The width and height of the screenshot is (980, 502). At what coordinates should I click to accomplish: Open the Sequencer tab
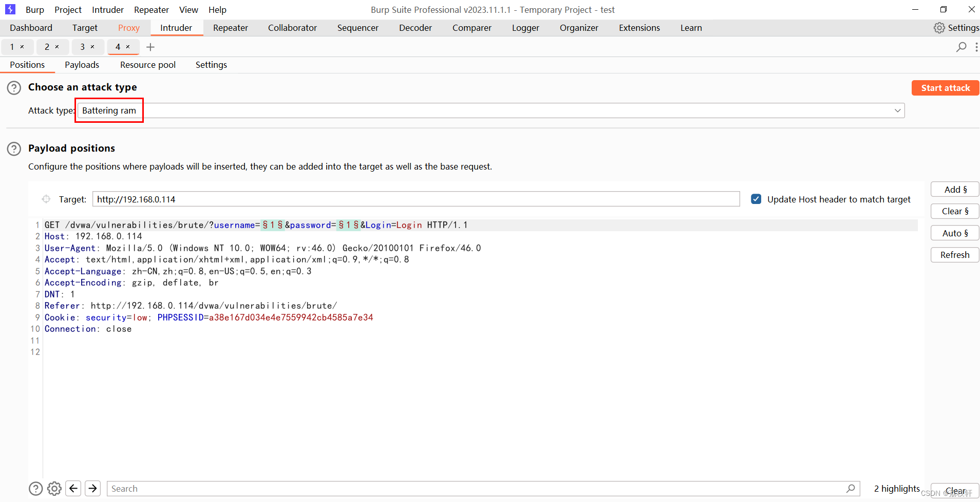point(358,28)
